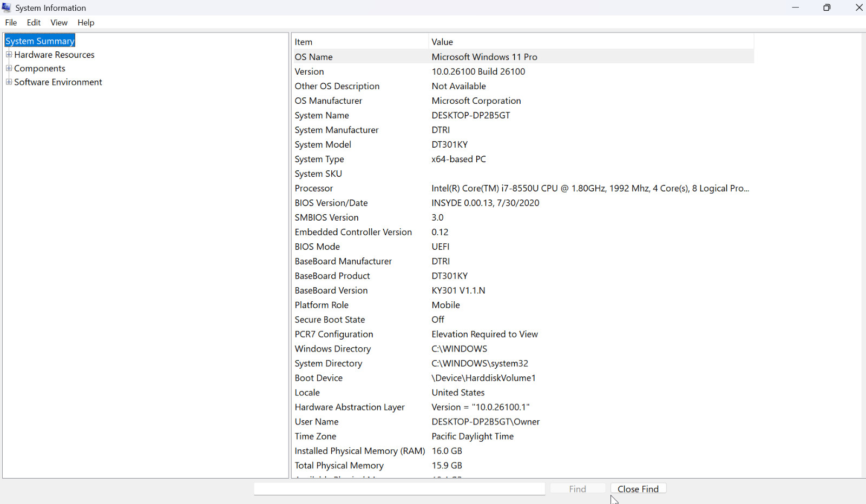Click the DESKTOP-DP2B5GT\Owner user value
This screenshot has width=866, height=504.
click(x=486, y=422)
